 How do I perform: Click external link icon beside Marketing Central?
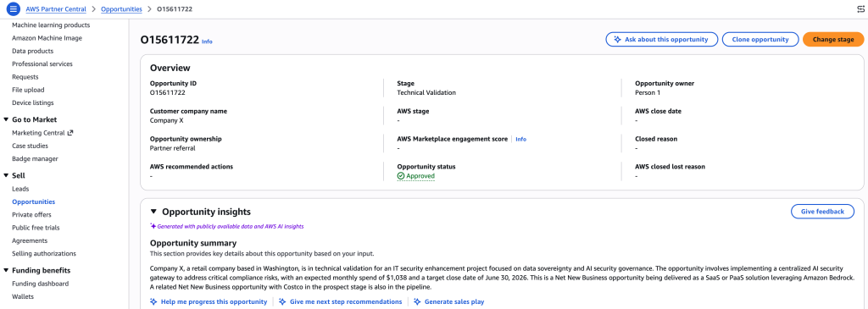pos(70,133)
